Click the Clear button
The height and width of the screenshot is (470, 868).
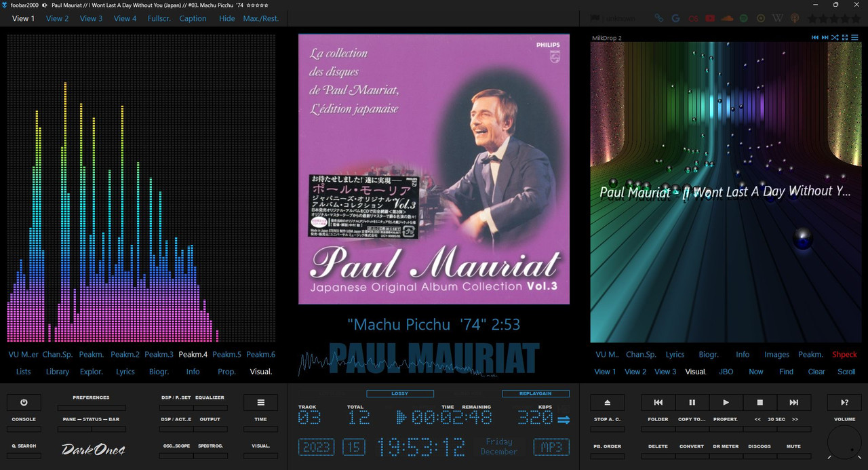tap(816, 372)
